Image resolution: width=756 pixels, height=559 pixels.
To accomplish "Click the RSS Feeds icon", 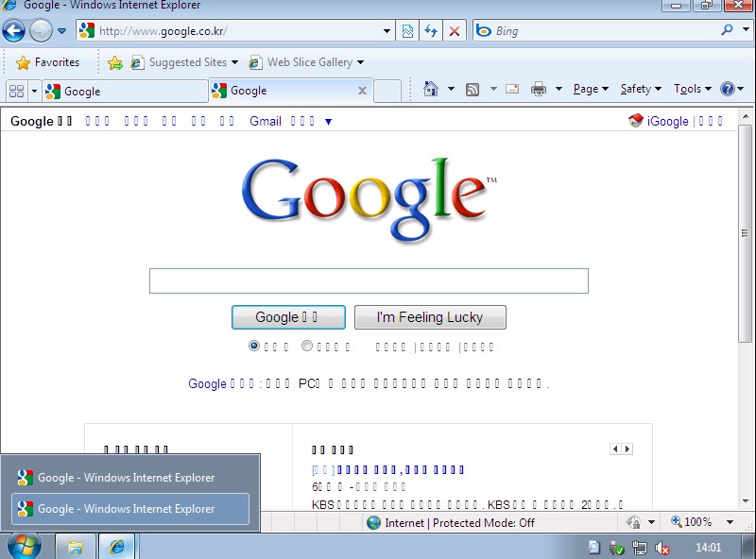I will 472,89.
